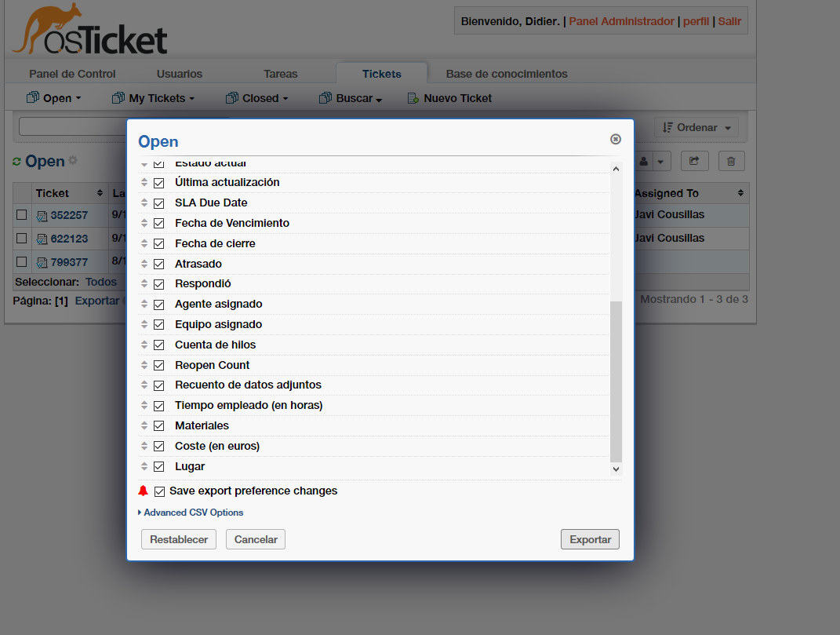The width and height of the screenshot is (840, 635).
Task: Click the assign agent person icon
Action: [x=643, y=161]
